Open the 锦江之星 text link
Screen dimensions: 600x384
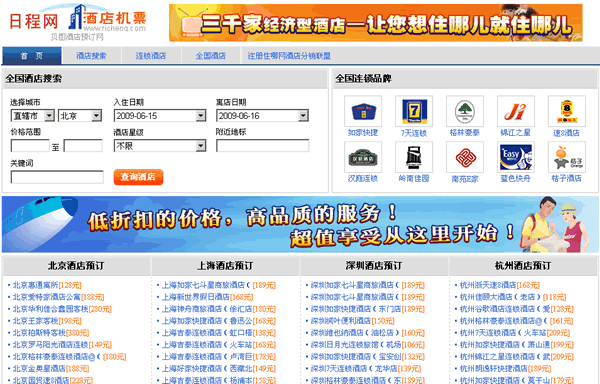pyautogui.click(x=515, y=133)
